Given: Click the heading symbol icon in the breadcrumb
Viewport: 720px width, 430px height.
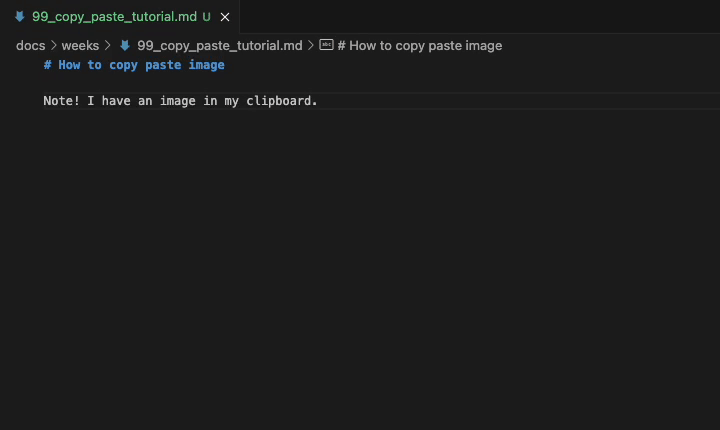Looking at the screenshot, I should (326, 45).
